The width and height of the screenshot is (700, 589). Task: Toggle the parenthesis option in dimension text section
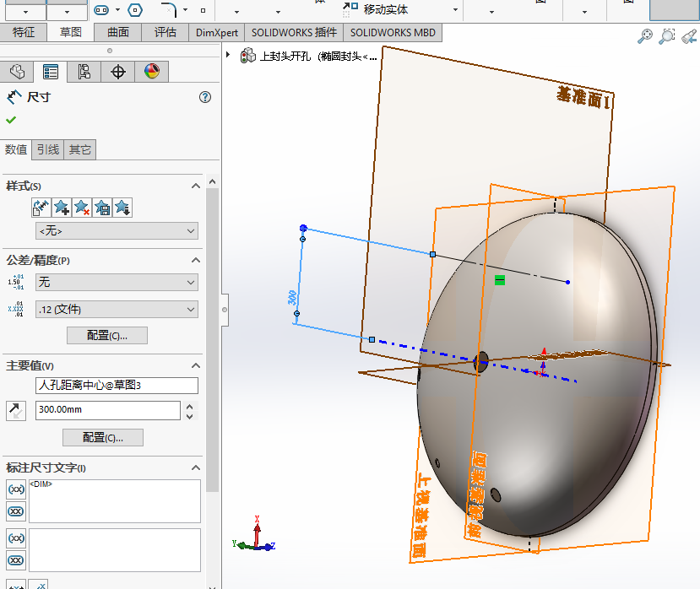[15, 489]
